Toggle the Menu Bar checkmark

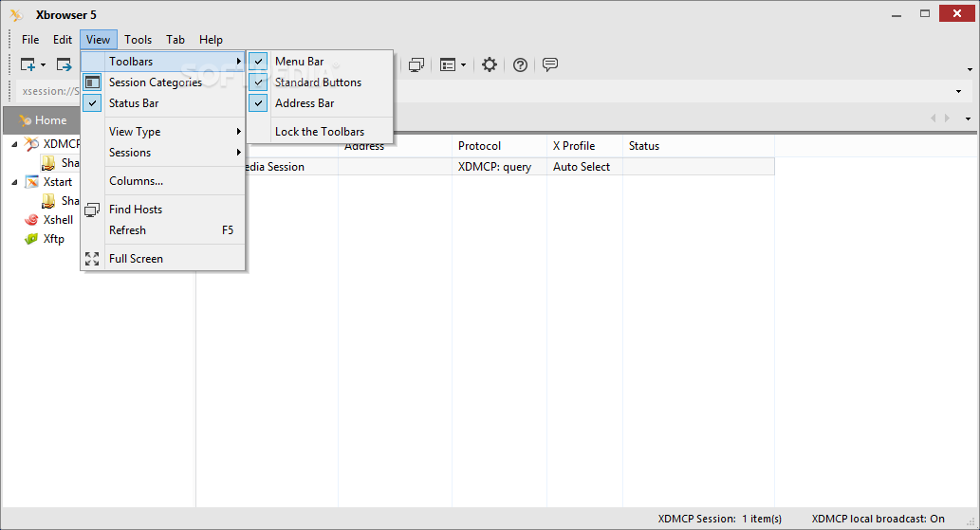[x=258, y=62]
